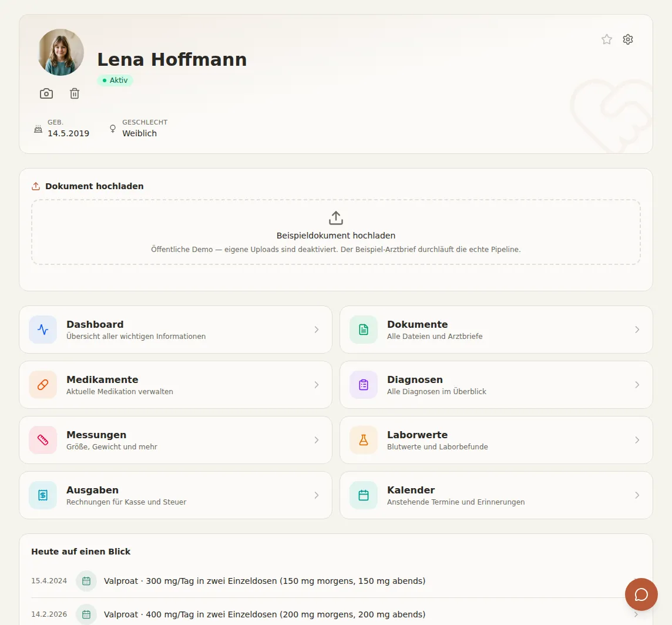Click calendar icon next to 14.2.2026
The height and width of the screenshot is (625, 672).
tap(86, 614)
